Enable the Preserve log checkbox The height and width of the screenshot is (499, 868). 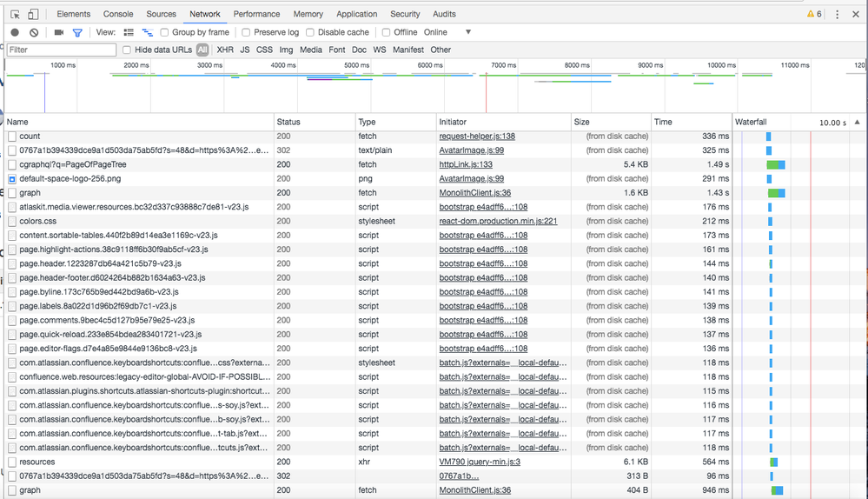click(247, 32)
